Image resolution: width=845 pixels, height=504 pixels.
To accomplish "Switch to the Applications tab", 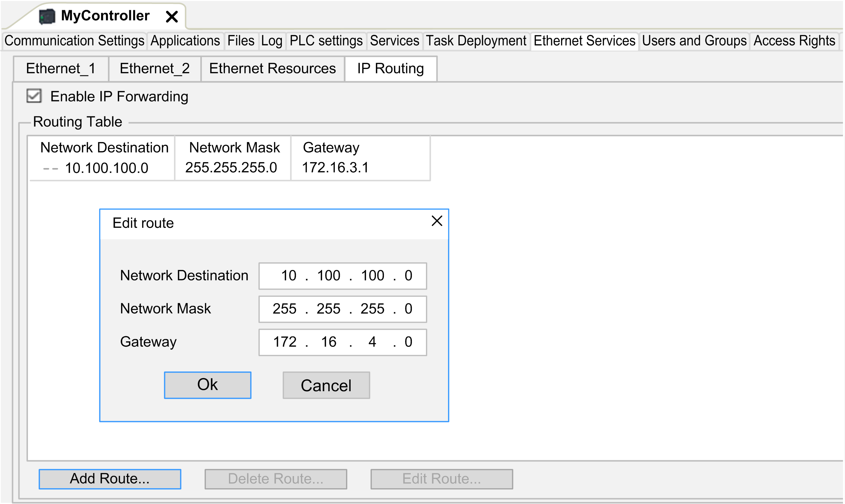I will pyautogui.click(x=185, y=41).
